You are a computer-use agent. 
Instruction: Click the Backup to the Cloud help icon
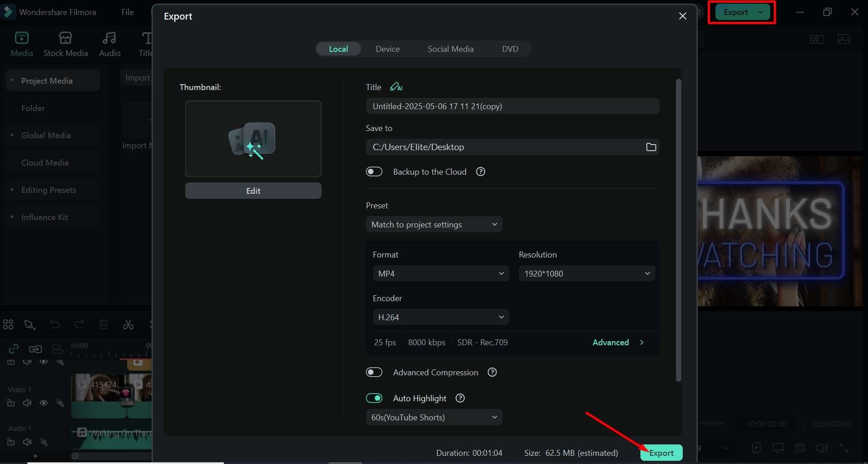click(480, 171)
